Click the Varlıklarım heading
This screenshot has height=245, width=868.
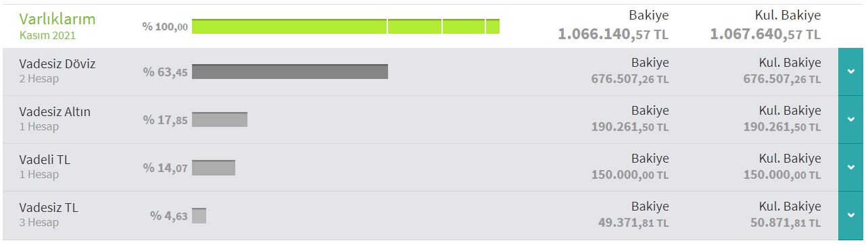click(x=57, y=19)
